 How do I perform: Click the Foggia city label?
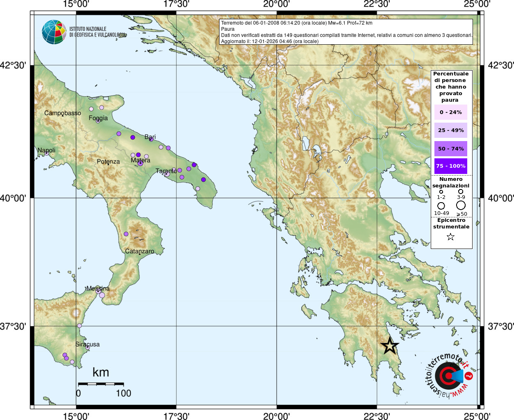click(x=98, y=118)
